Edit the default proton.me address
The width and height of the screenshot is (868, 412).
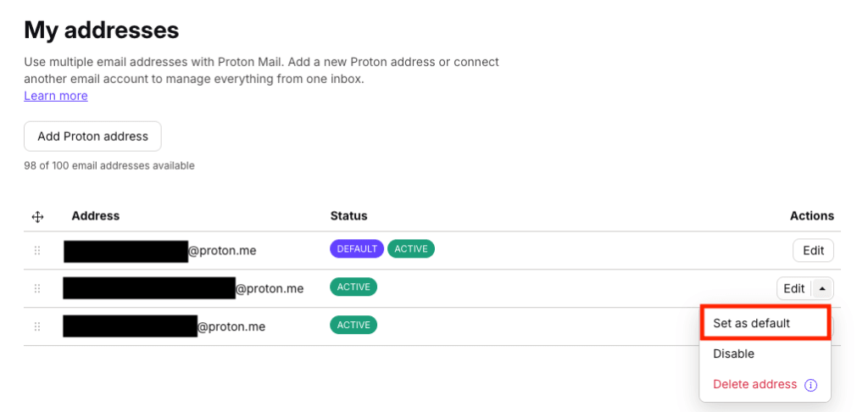pos(813,250)
